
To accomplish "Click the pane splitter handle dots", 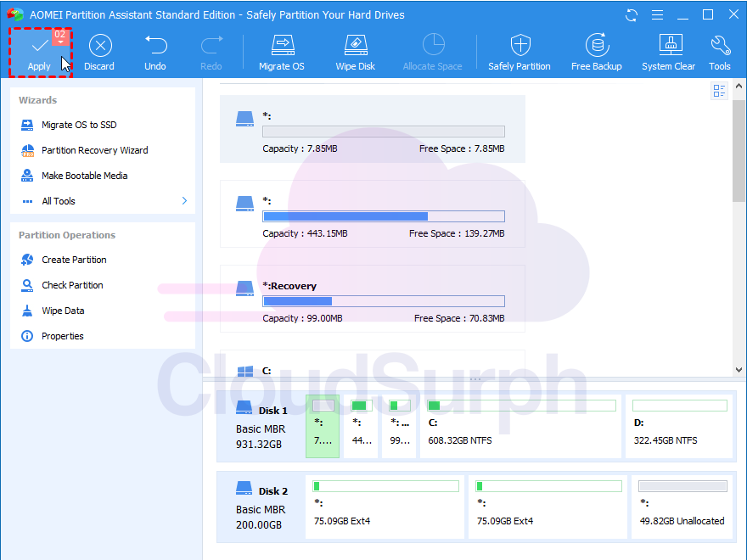I will [x=475, y=379].
